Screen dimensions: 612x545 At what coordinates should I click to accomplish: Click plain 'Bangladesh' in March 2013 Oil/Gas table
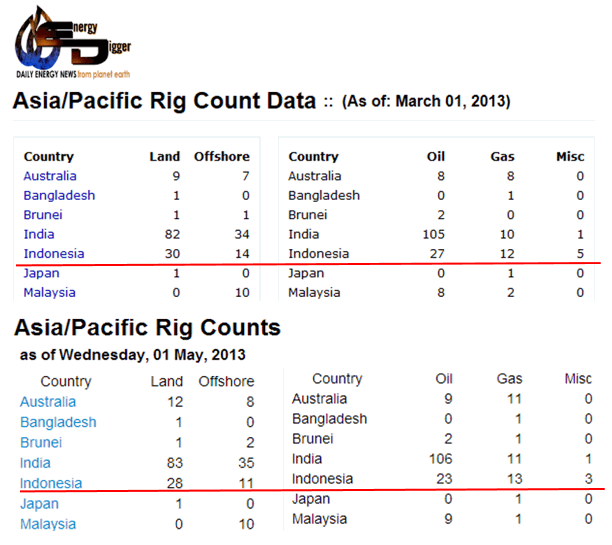click(324, 196)
